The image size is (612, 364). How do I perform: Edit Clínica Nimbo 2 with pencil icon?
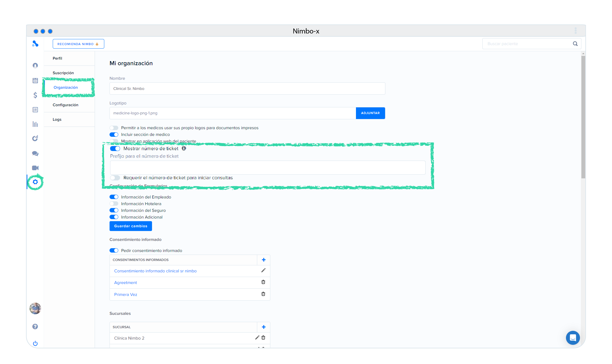click(x=257, y=338)
